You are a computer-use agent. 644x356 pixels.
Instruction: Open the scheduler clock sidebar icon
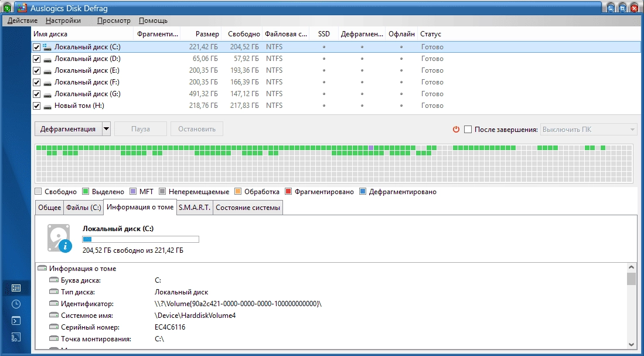point(16,304)
